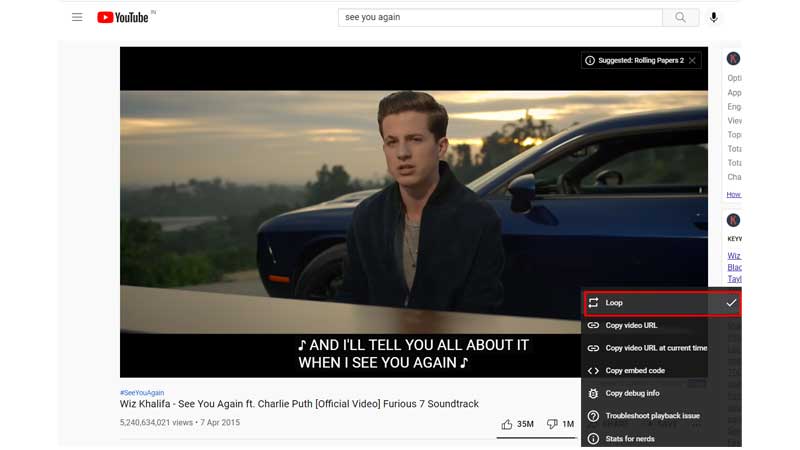Viewport: 800px width, 450px height.
Task: Click the video frame to pause playback
Action: (x=350, y=200)
